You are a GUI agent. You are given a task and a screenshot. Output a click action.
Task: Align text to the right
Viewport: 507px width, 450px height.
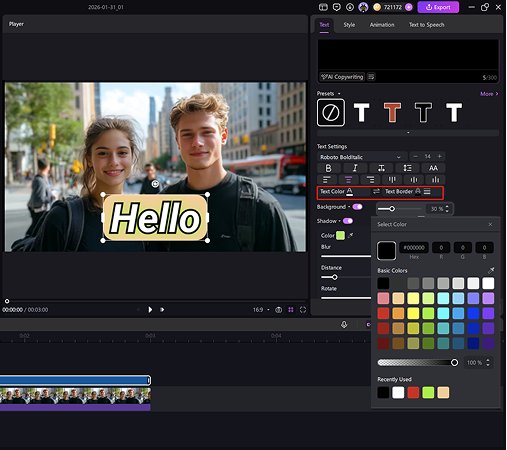click(x=370, y=180)
